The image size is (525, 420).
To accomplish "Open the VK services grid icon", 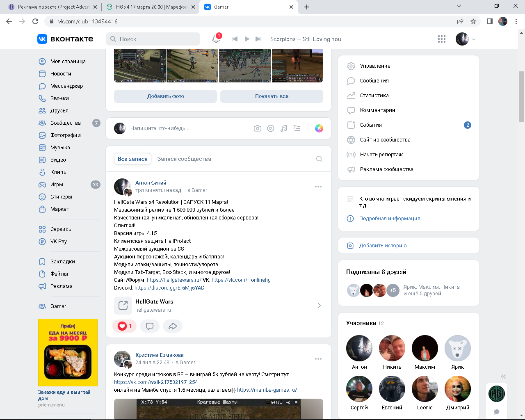I will [442, 39].
